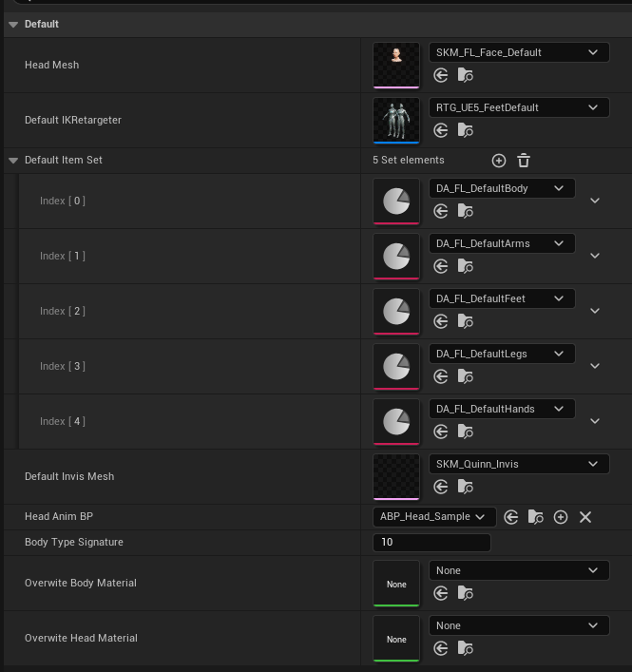Browse to RTG_UE5_FeetDefault in Content Browser

pyautogui.click(x=466, y=130)
